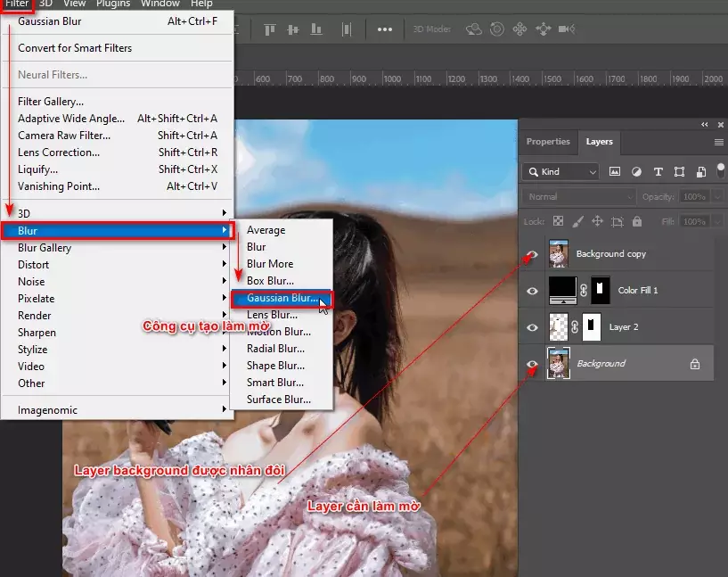Collapse the panel dock with double arrows
The image size is (728, 577).
coord(704,125)
